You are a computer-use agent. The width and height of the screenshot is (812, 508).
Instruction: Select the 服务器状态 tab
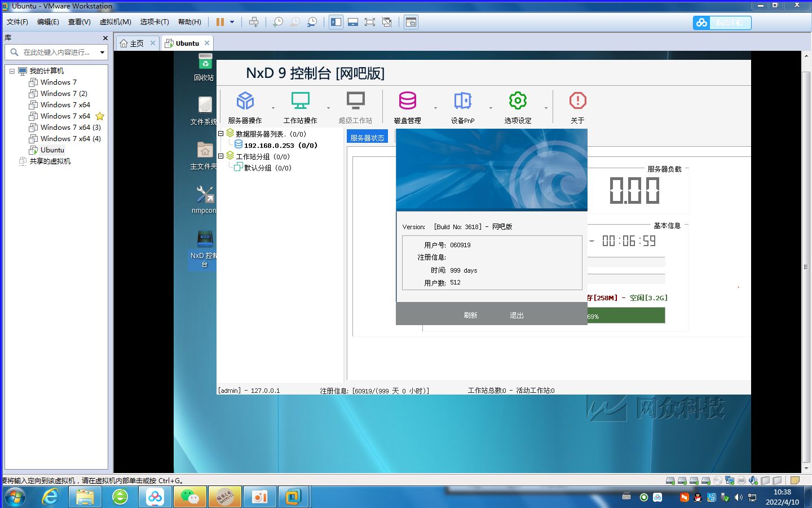click(367, 137)
